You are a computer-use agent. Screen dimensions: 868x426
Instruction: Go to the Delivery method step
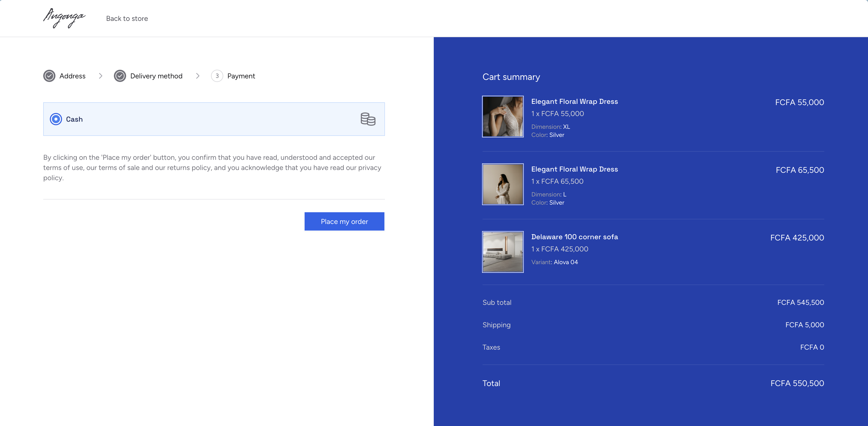156,76
